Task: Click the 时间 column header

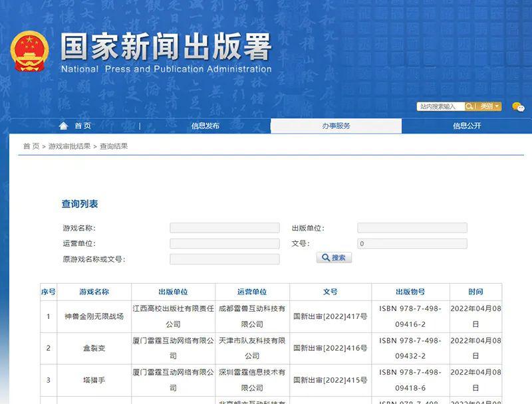Action: pos(475,292)
